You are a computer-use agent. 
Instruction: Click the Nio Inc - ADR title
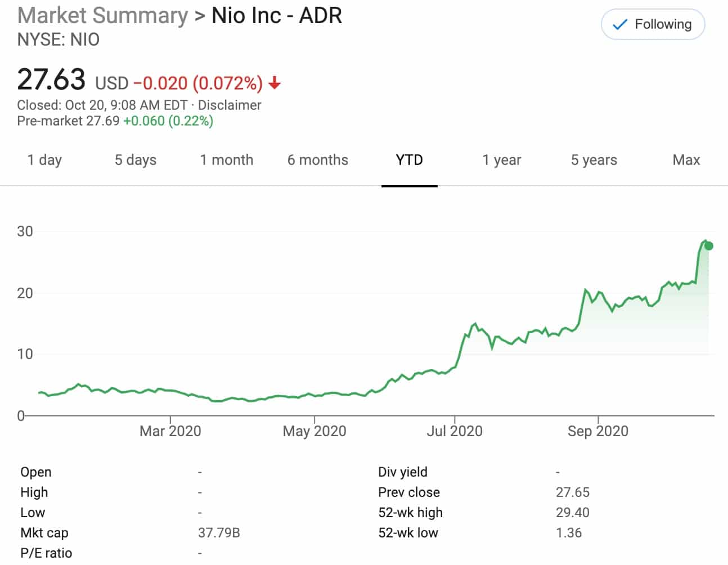tap(276, 15)
